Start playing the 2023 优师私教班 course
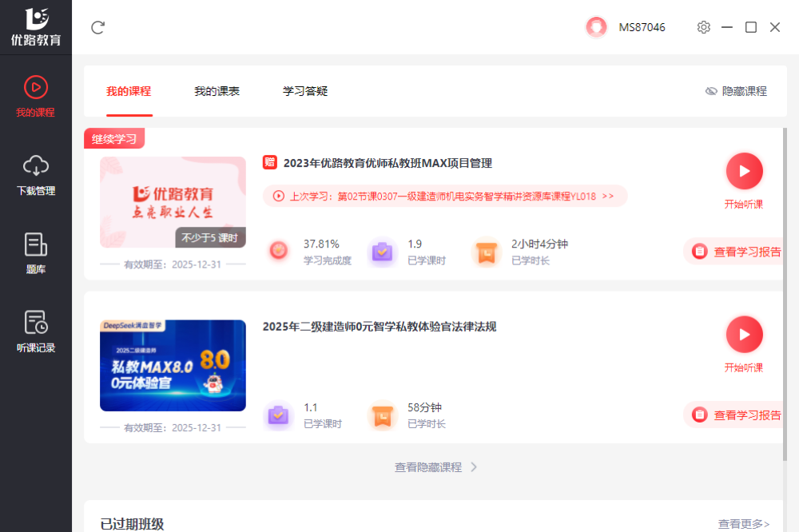 (x=744, y=171)
